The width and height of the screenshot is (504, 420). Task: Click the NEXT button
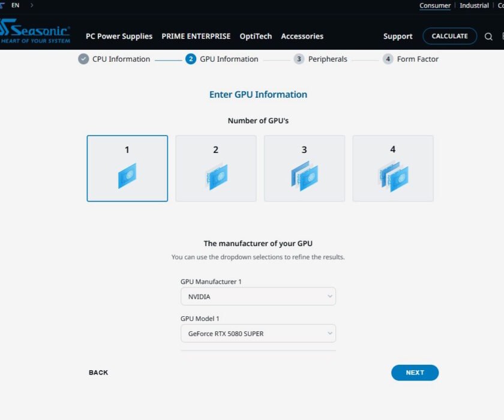(415, 373)
